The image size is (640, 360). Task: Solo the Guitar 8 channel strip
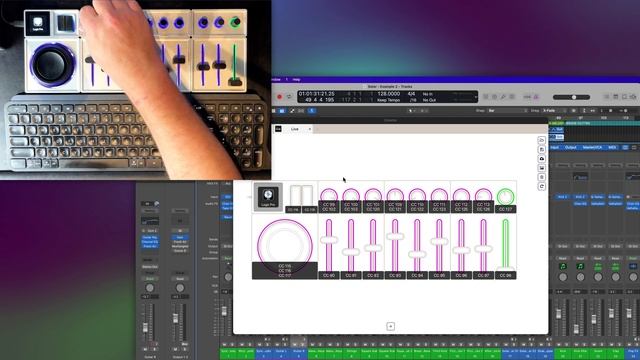154,349
